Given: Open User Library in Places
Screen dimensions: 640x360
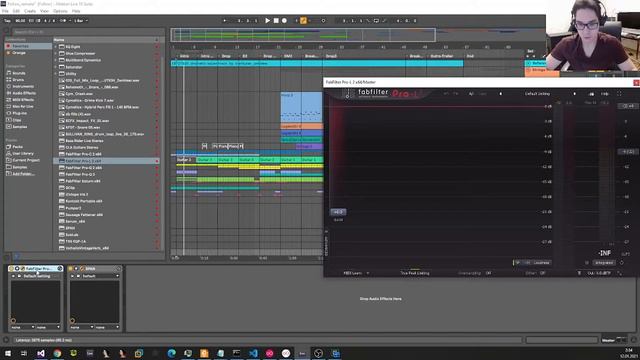Looking at the screenshot, I should tap(23, 153).
